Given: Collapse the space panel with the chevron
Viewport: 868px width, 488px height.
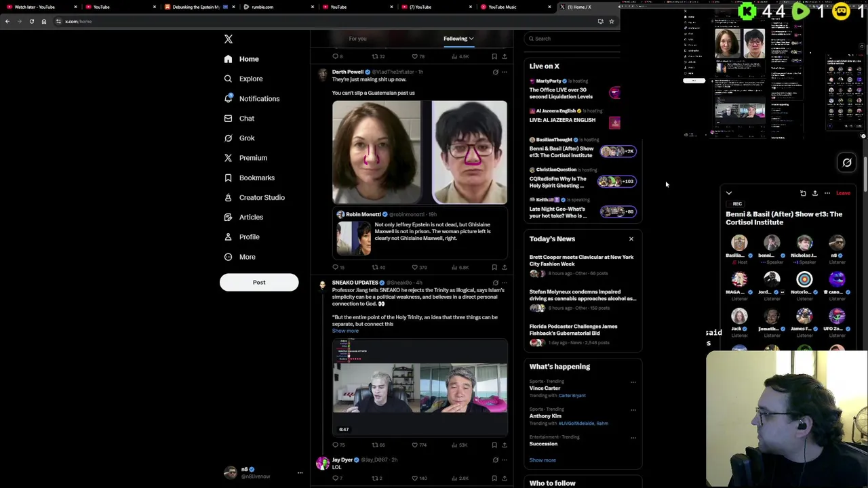Looking at the screenshot, I should pos(729,193).
